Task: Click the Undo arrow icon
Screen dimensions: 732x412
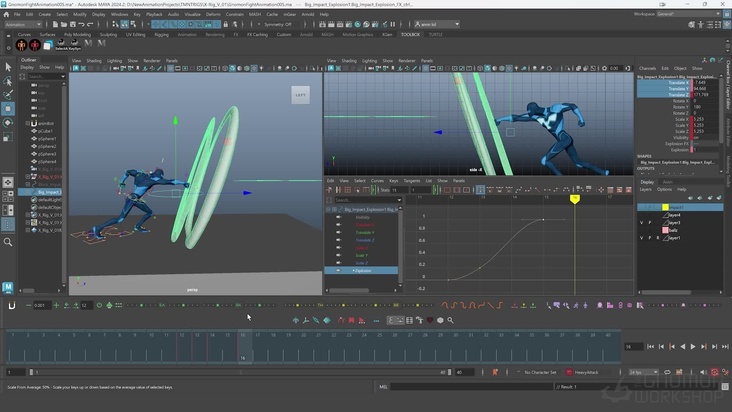Action: tap(82, 24)
